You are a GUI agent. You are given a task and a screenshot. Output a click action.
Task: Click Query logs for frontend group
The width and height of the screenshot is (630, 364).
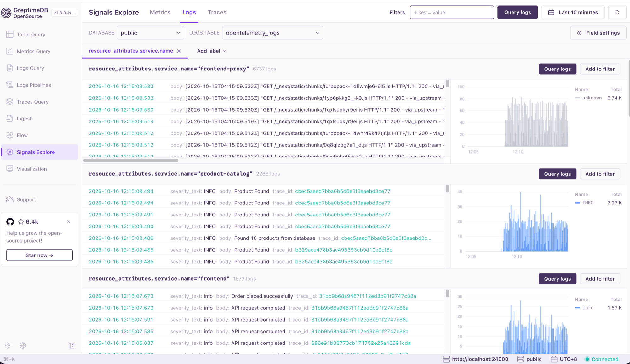coord(557,279)
